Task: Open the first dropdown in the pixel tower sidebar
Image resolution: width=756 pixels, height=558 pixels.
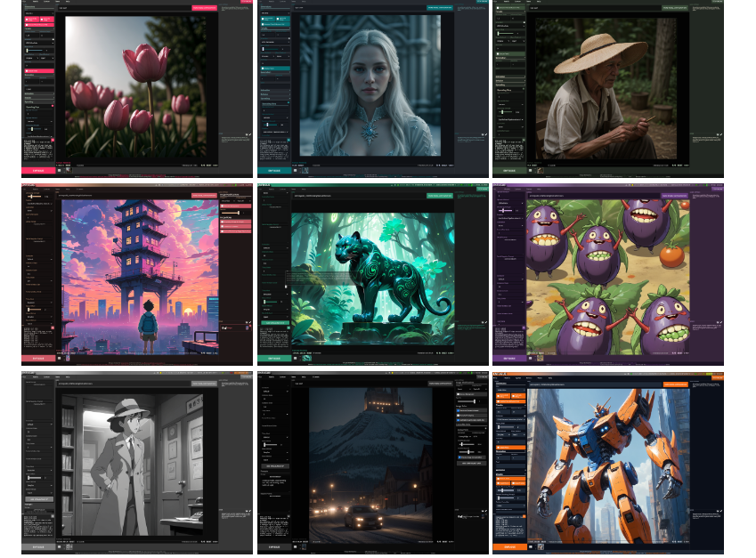Action: [39, 204]
